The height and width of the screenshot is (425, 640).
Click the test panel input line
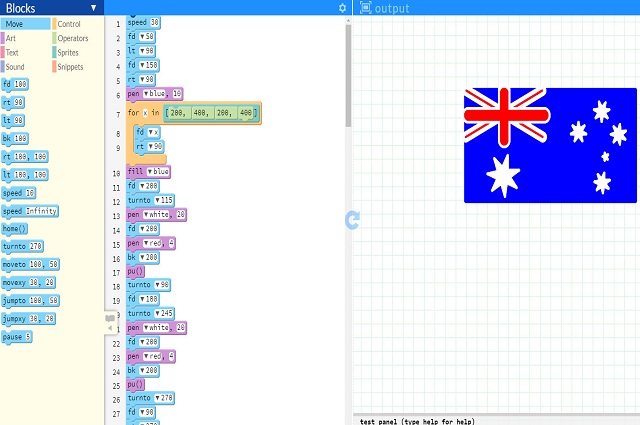497,421
